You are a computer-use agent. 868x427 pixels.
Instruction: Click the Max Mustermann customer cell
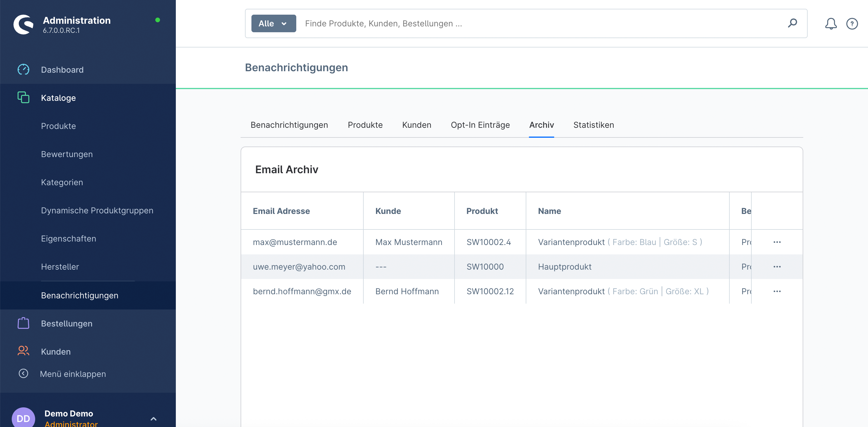(409, 242)
